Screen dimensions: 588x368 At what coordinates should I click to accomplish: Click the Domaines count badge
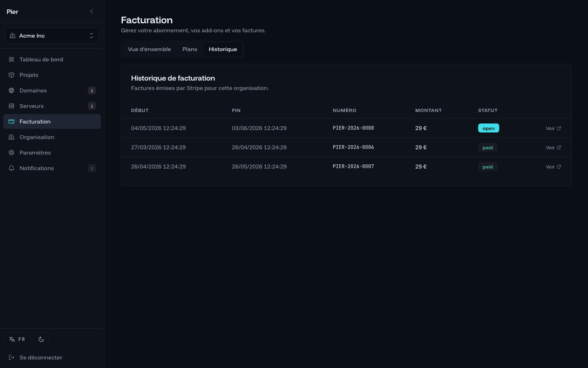click(x=92, y=90)
